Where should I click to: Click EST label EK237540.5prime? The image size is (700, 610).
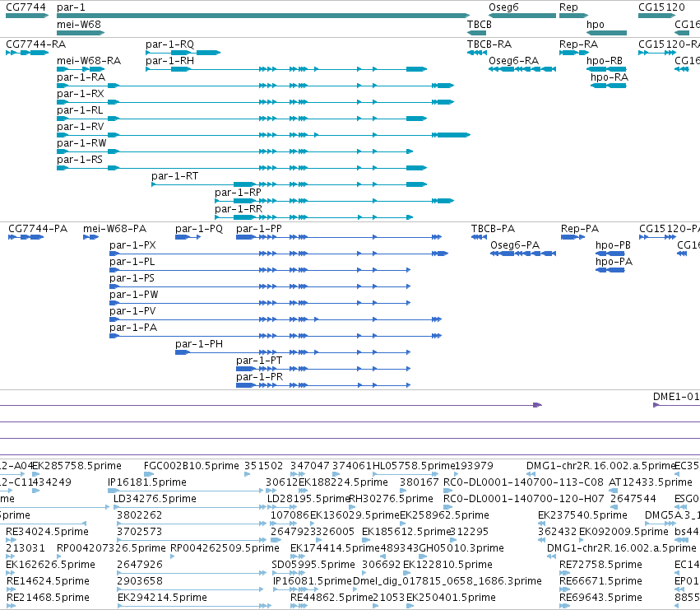pos(582,515)
